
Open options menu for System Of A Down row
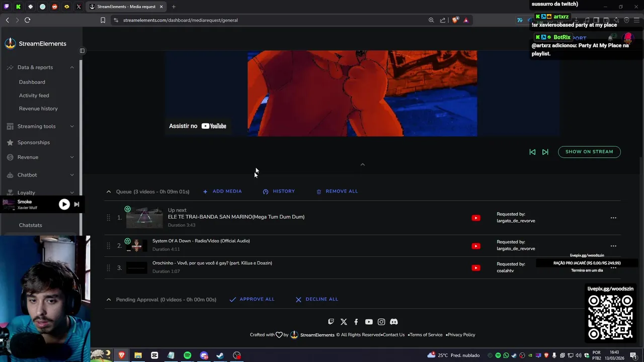(613, 246)
